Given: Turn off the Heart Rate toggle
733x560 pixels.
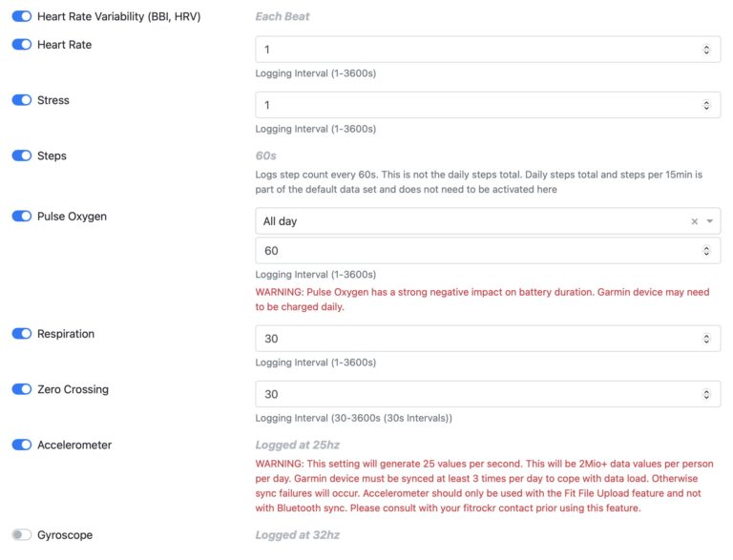Looking at the screenshot, I should point(22,45).
